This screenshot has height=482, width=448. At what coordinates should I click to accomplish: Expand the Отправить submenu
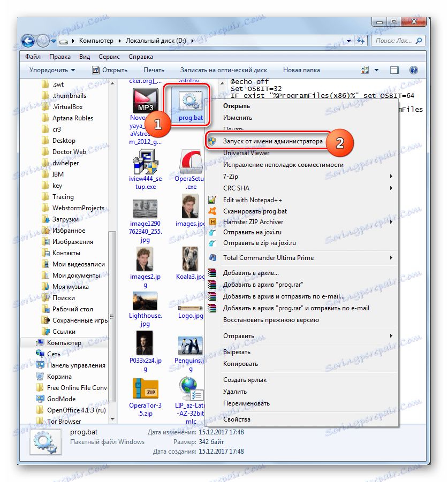391,335
